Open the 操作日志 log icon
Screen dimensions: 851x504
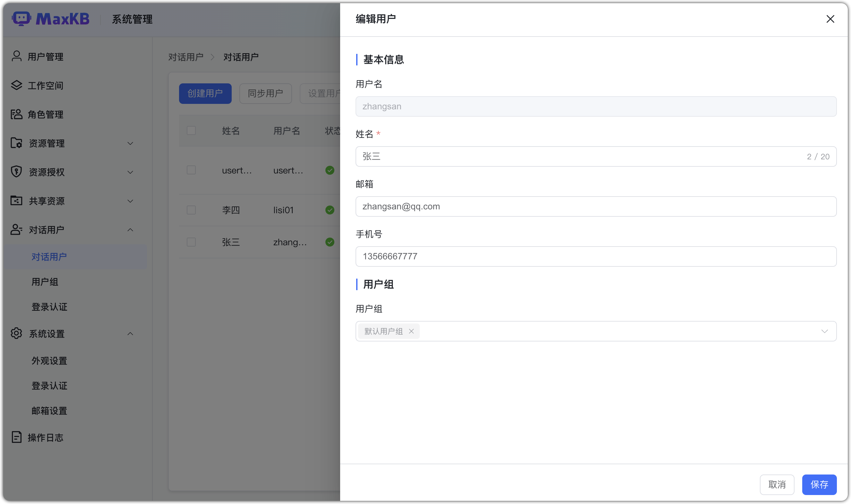[16, 437]
